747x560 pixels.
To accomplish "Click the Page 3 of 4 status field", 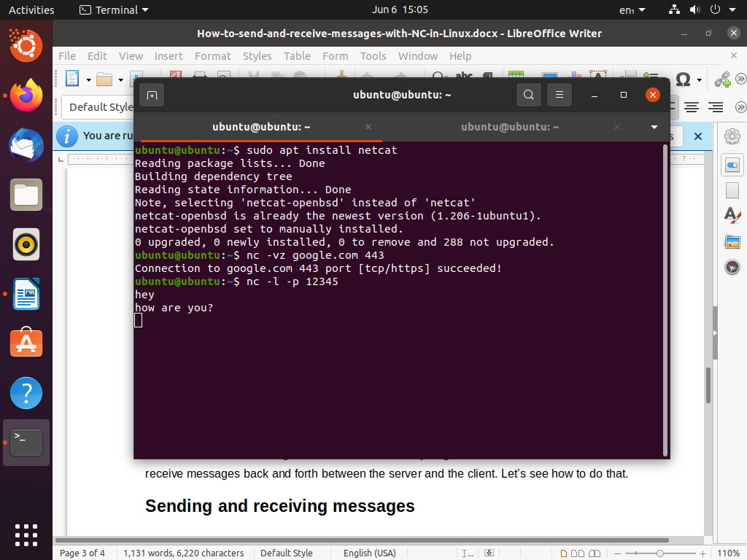I will coord(82,553).
